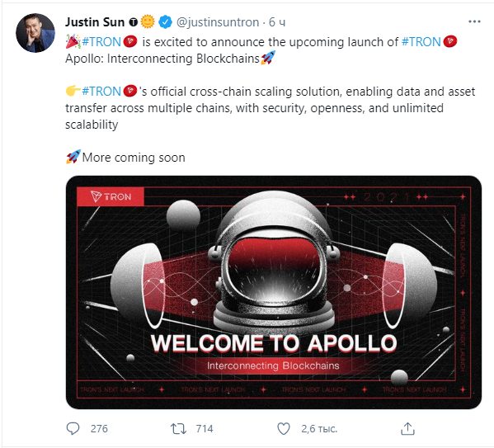Click the 2,6 тыс. likes count

coord(319,429)
